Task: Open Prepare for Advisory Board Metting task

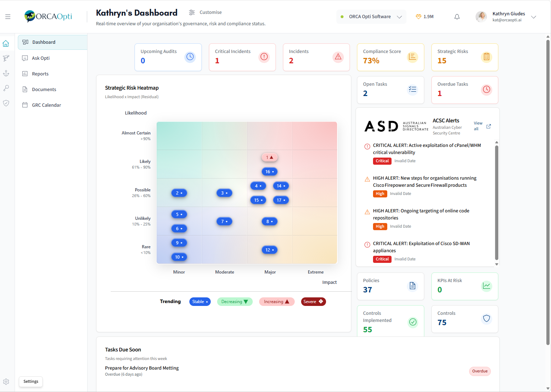Action: (x=142, y=368)
